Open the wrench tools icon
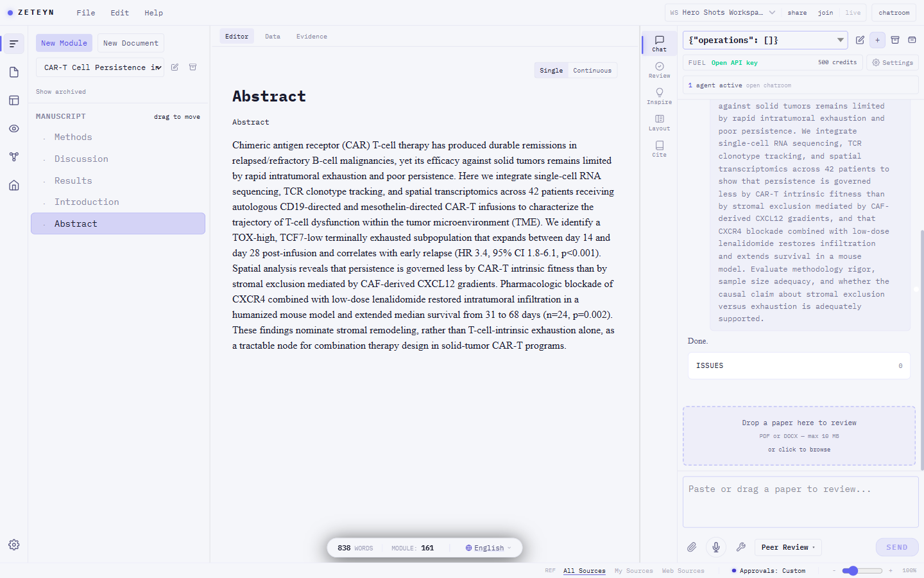The height and width of the screenshot is (578, 924). click(x=740, y=547)
